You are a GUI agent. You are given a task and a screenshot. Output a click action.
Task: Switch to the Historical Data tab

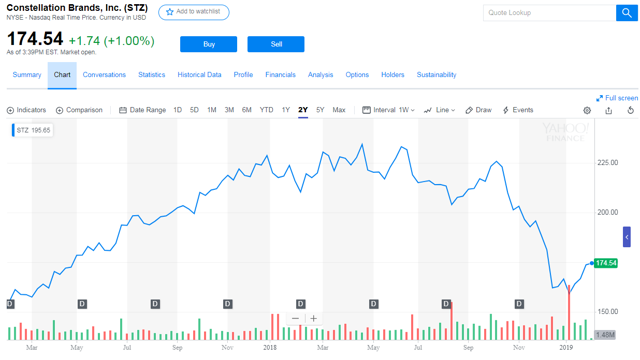click(199, 75)
